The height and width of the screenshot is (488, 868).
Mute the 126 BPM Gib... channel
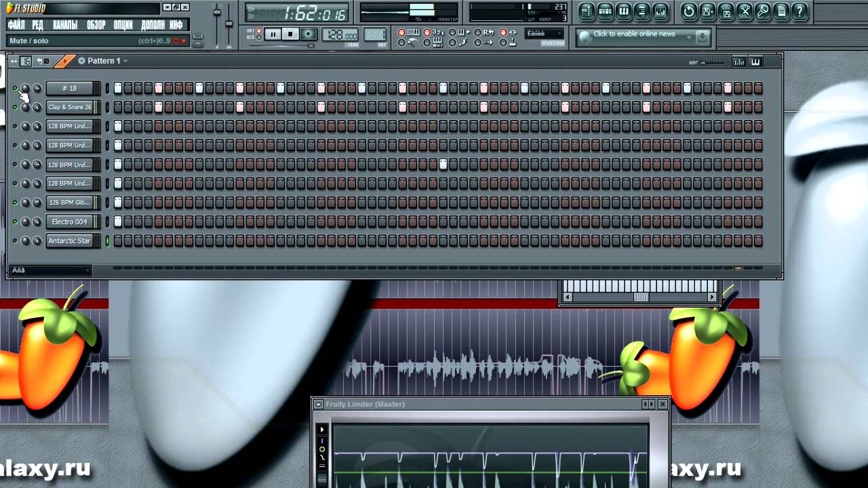coord(15,203)
